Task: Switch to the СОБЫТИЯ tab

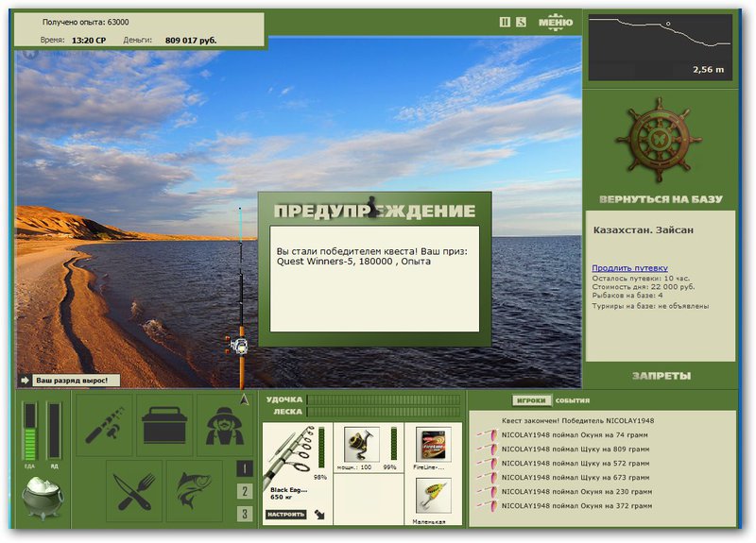Action: 573,400
